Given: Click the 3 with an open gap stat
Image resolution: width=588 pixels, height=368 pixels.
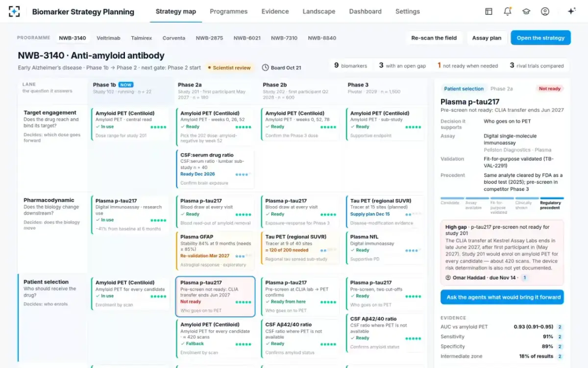Looking at the screenshot, I should click(x=402, y=65).
